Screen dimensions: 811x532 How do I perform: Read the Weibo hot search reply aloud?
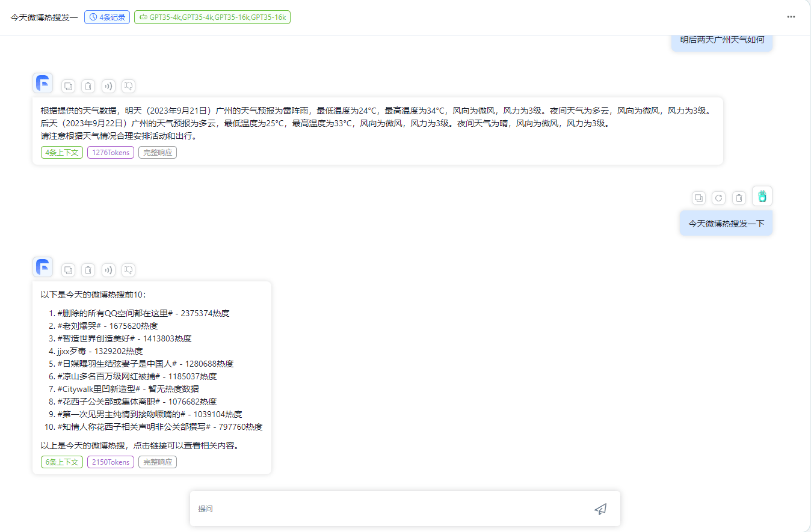click(x=108, y=270)
